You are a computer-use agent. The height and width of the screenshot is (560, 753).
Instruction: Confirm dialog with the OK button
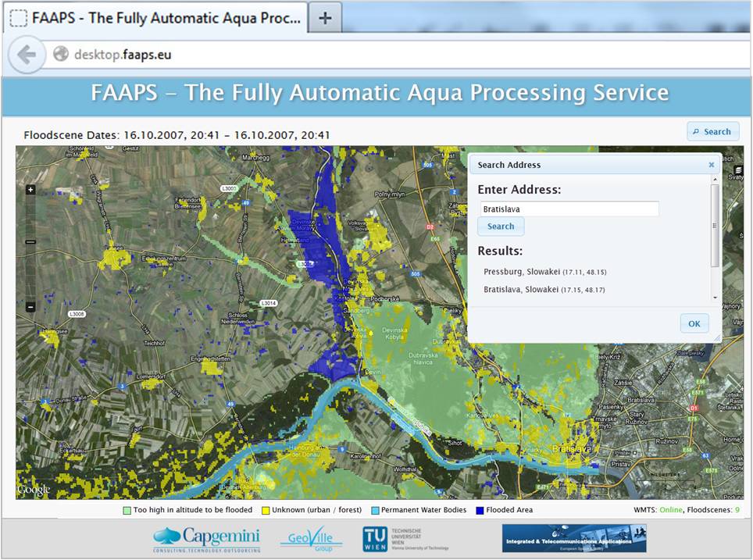694,324
